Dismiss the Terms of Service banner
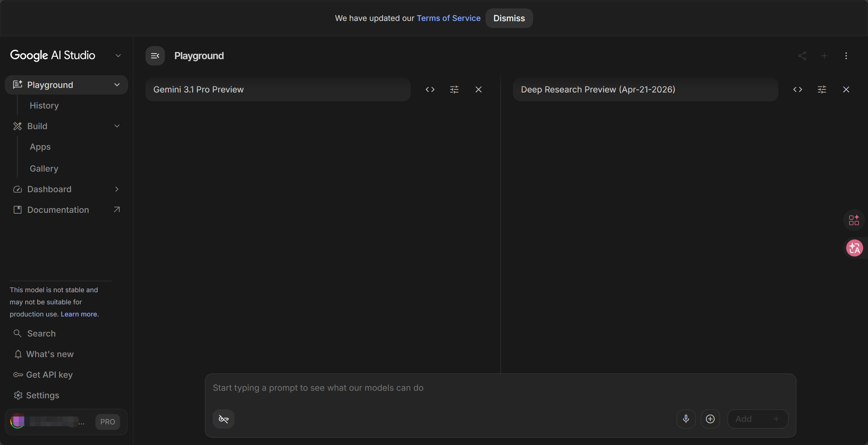 pyautogui.click(x=509, y=18)
